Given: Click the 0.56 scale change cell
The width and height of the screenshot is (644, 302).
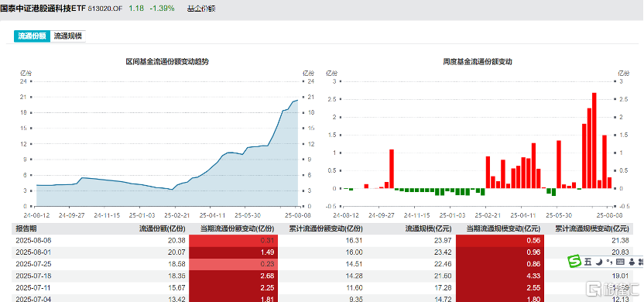Looking at the screenshot, I should click(x=500, y=241).
